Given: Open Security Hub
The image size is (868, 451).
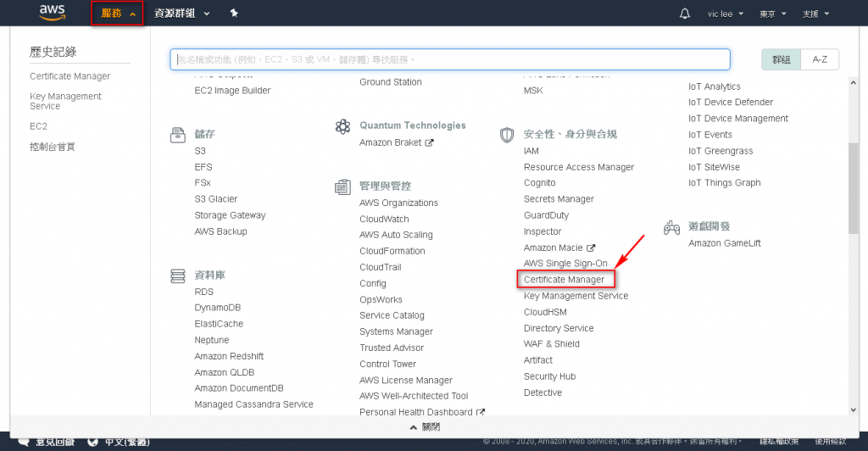Looking at the screenshot, I should (x=549, y=376).
